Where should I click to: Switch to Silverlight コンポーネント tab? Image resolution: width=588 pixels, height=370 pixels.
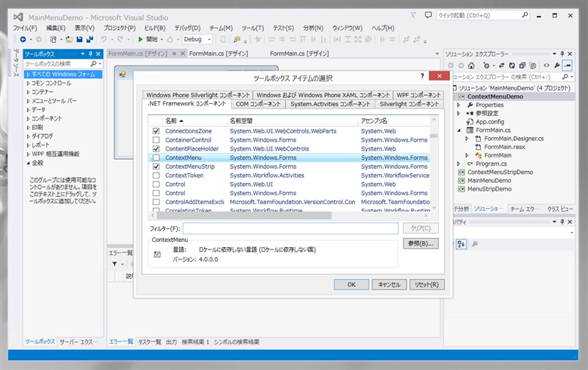(x=409, y=104)
